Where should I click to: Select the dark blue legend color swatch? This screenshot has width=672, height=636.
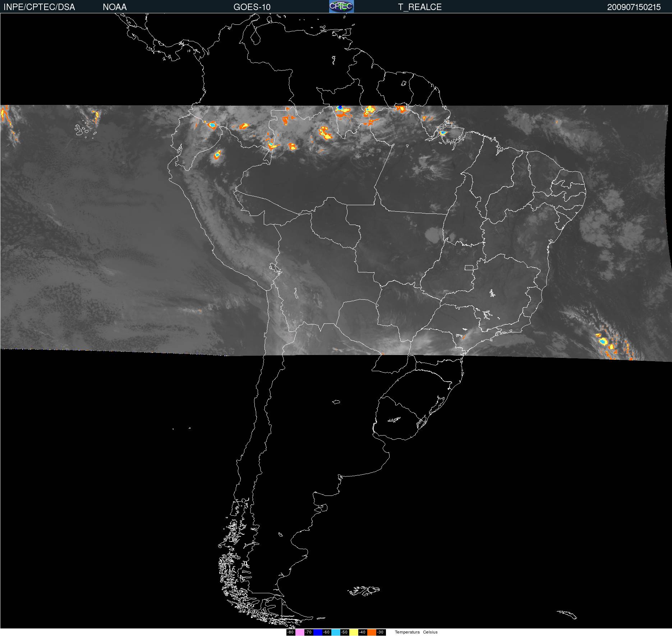point(318,632)
